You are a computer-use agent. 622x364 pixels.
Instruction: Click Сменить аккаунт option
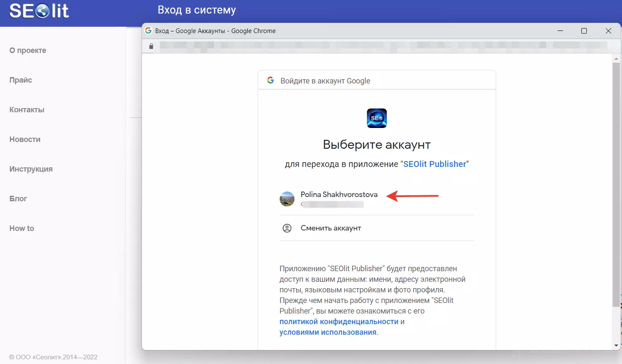[x=377, y=228]
